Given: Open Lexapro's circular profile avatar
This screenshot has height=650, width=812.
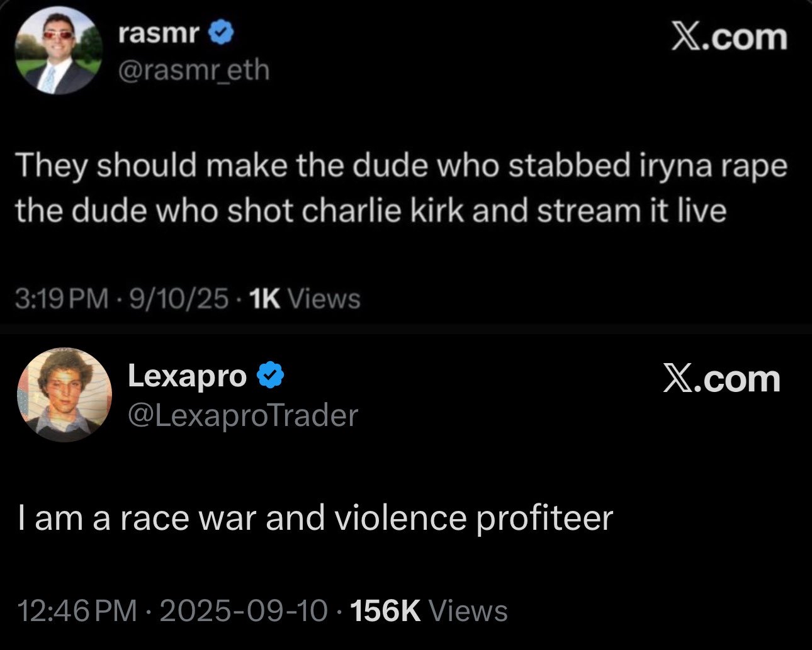Looking at the screenshot, I should pyautogui.click(x=64, y=394).
